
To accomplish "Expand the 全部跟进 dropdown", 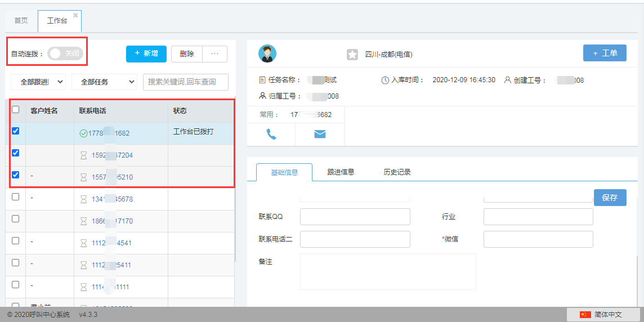I will point(38,82).
